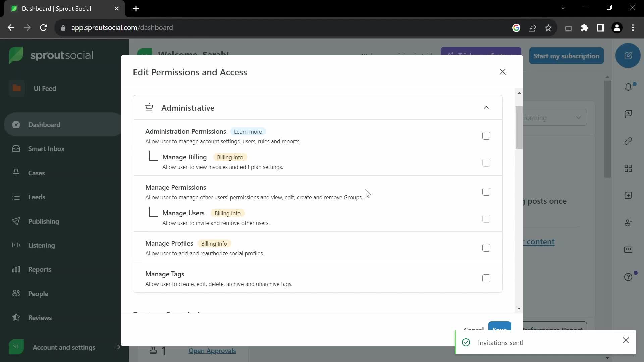Toggle the Manage Permissions checkbox

[486, 191]
